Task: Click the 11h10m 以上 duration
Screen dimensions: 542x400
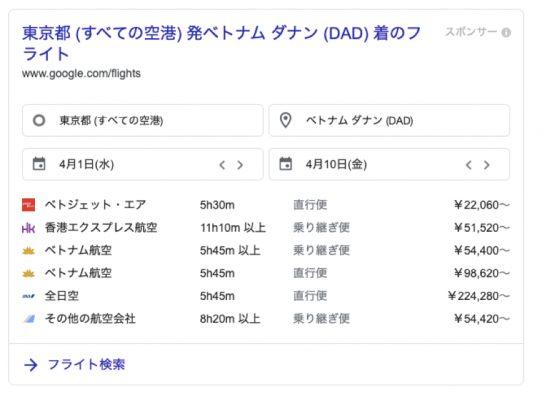Action: (x=233, y=228)
